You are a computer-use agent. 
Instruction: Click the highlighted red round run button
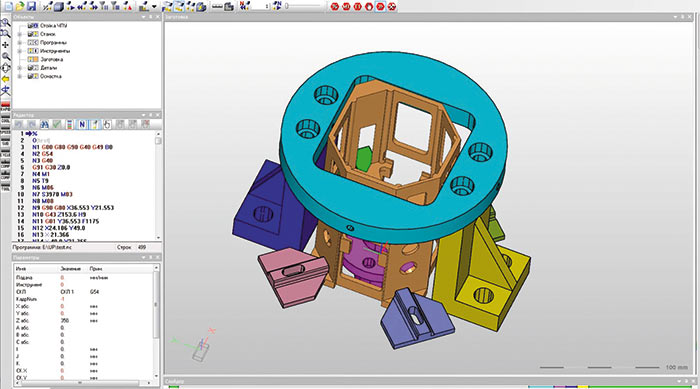(380, 6)
